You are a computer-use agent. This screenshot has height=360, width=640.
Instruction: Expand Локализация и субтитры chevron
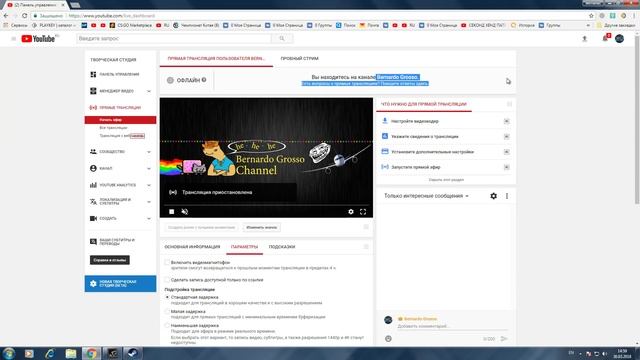(149, 202)
